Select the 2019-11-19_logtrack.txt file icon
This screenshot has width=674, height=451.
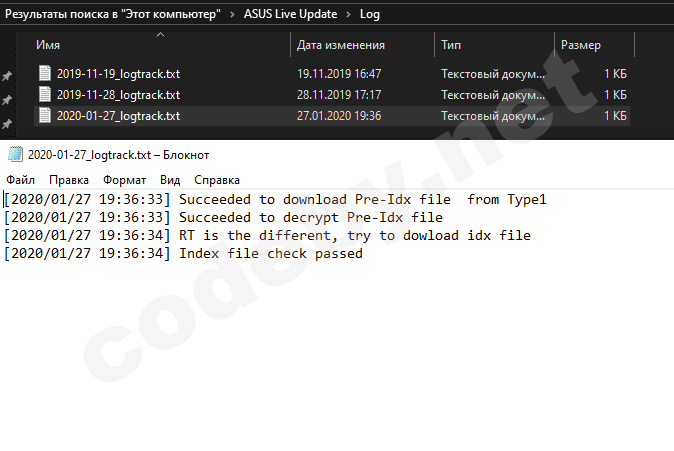coord(44,73)
